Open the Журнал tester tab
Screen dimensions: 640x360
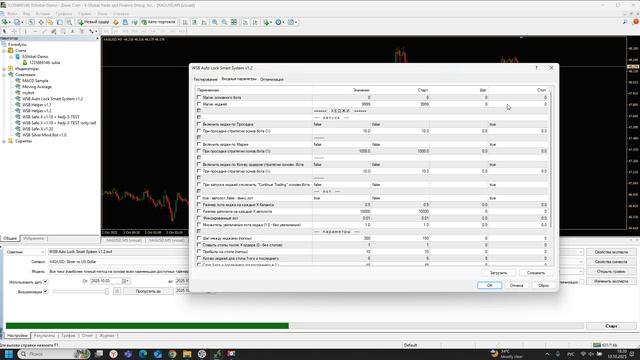(x=107, y=336)
